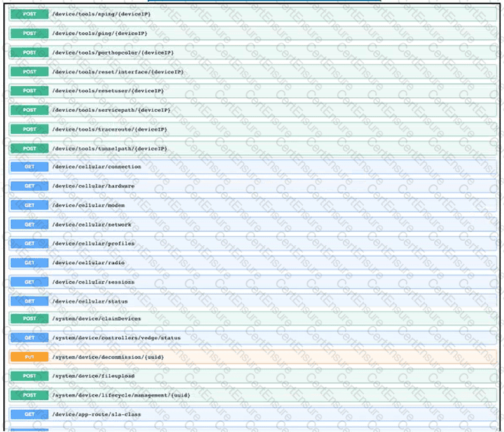
Task: Click the GET badge for controllers/vedge/status
Action: [x=29, y=337]
